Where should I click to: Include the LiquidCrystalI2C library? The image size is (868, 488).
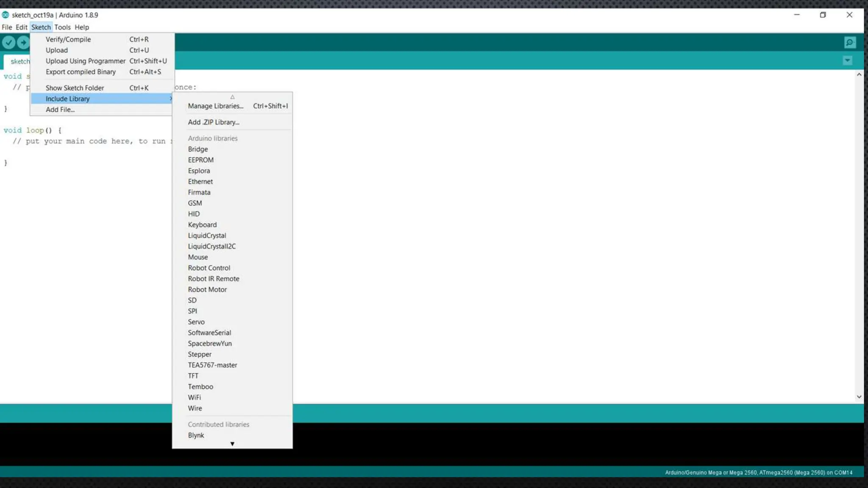[x=232, y=247]
